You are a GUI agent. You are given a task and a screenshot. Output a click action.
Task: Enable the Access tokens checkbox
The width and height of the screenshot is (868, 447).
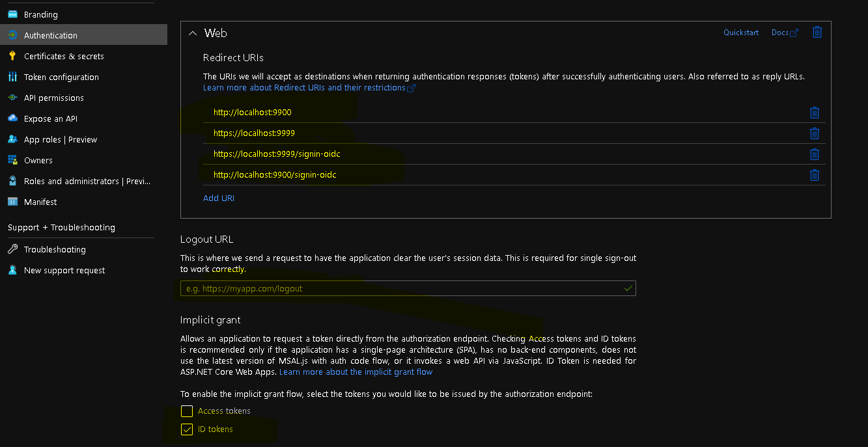187,411
